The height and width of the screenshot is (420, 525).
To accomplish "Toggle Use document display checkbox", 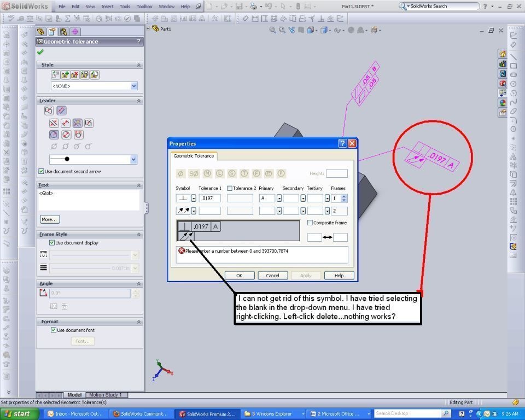I will point(52,242).
